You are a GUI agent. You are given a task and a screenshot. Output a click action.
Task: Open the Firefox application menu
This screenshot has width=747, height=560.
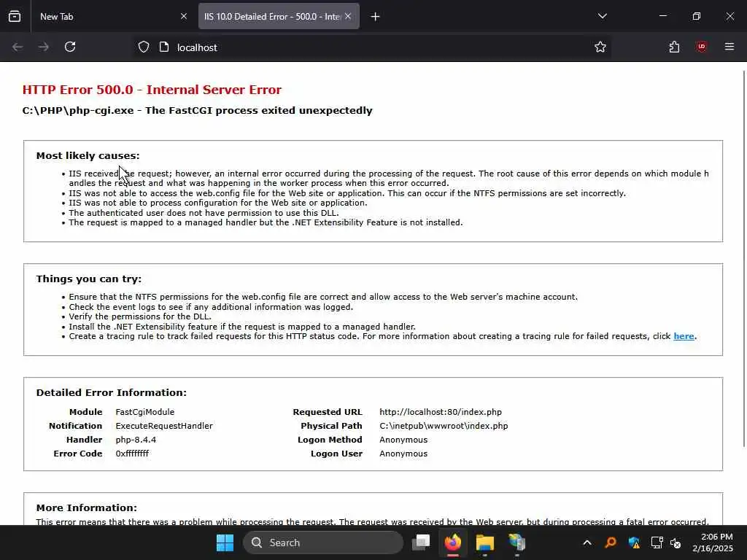729,47
